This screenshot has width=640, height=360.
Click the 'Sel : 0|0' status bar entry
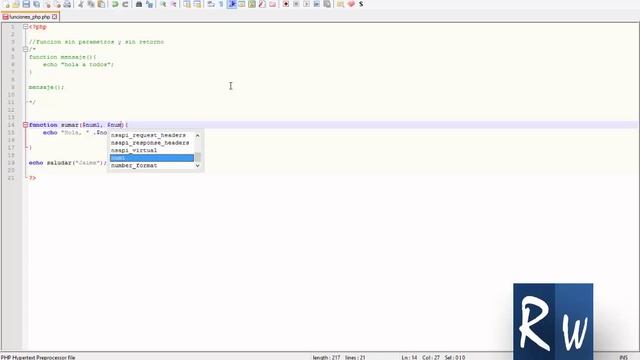pos(455,357)
